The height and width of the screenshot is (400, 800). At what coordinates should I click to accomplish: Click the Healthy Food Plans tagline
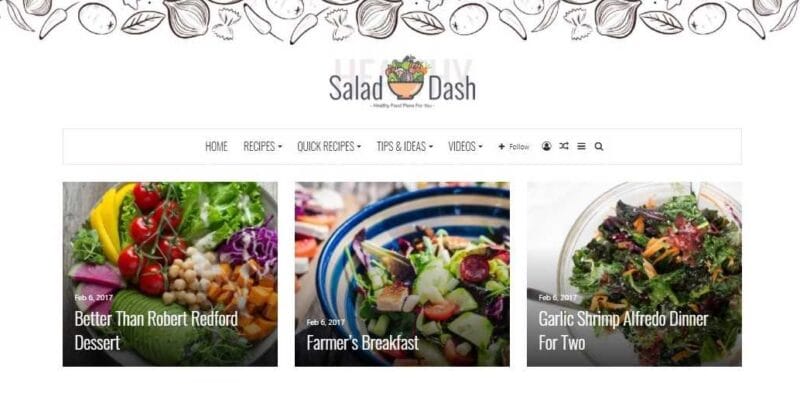coord(403,106)
